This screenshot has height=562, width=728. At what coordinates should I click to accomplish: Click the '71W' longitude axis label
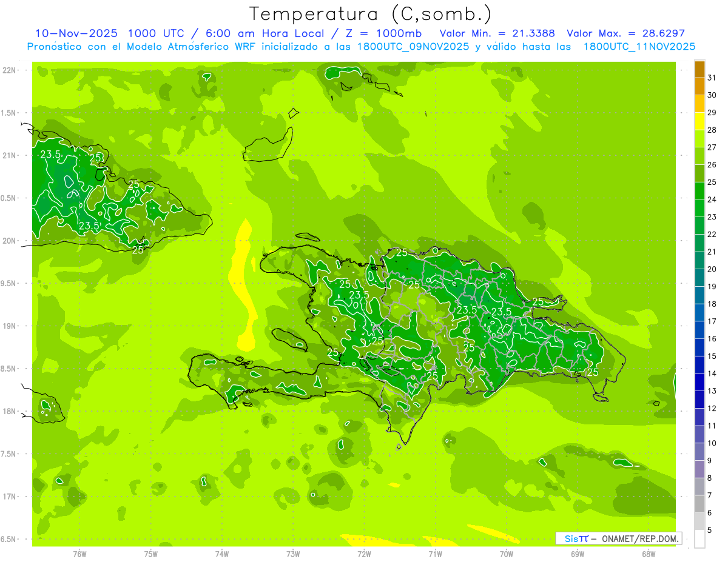435,554
